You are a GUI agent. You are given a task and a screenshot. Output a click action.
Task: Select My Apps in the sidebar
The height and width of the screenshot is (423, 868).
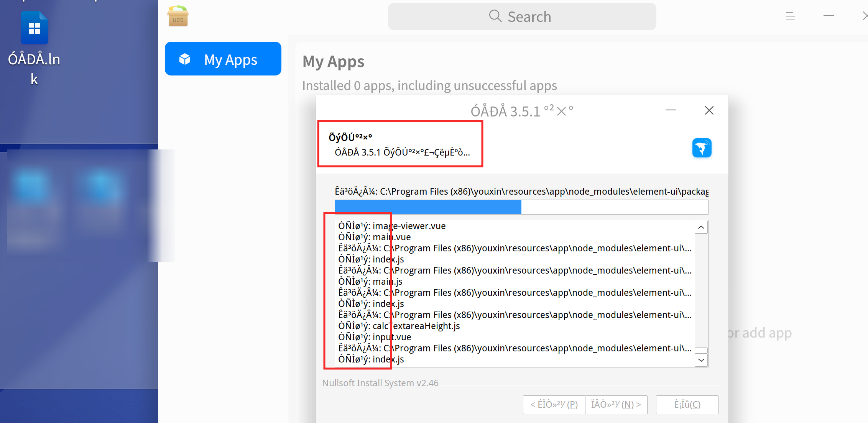[223, 59]
